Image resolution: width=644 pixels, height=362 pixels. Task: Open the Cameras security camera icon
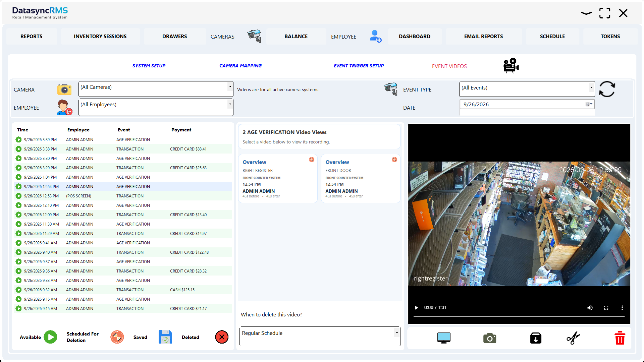pos(254,36)
